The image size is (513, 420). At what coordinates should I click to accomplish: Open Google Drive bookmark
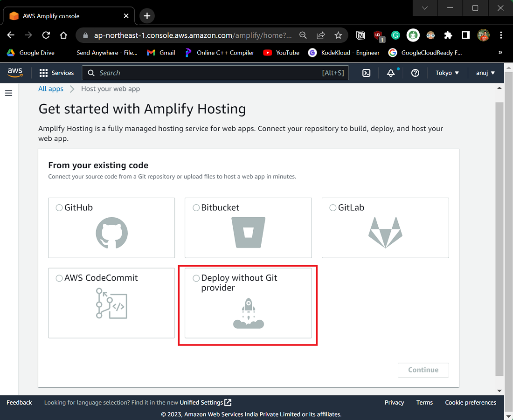[31, 53]
